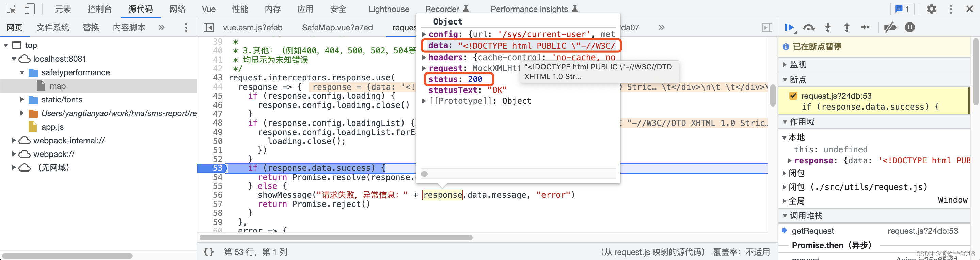The height and width of the screenshot is (260, 980).
Task: Expand config property in Object popup
Action: tap(424, 34)
